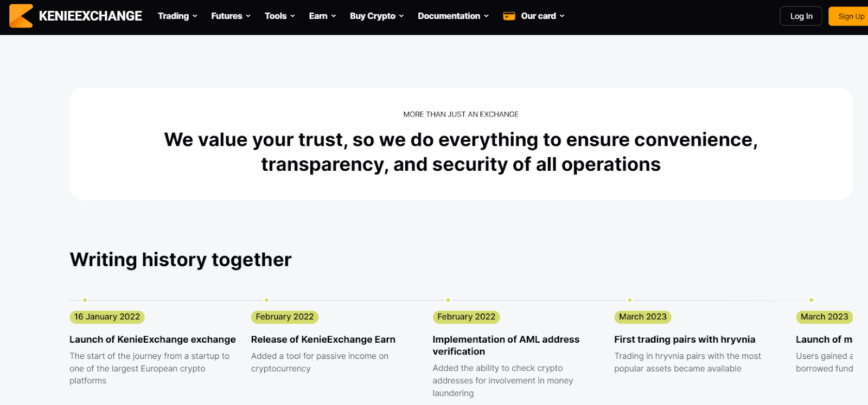Screen dimensions: 868x405
Task: Open the Earn navigation menu
Action: point(322,16)
